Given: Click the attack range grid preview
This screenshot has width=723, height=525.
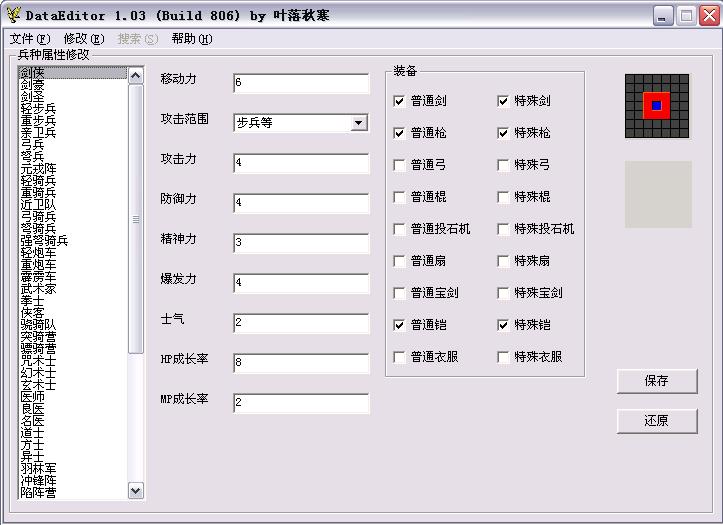Looking at the screenshot, I should pos(657,106).
